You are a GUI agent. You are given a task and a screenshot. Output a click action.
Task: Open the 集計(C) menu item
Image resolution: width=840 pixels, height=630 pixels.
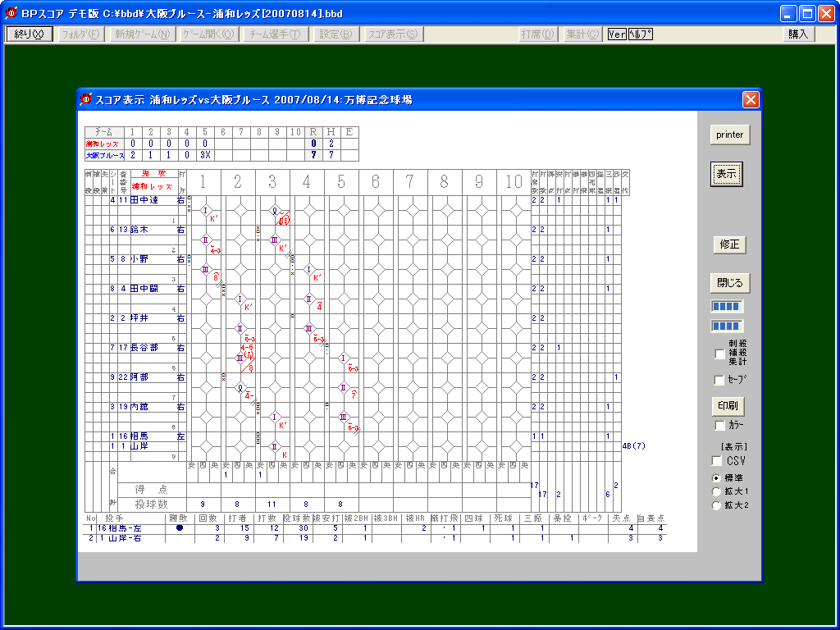click(583, 34)
